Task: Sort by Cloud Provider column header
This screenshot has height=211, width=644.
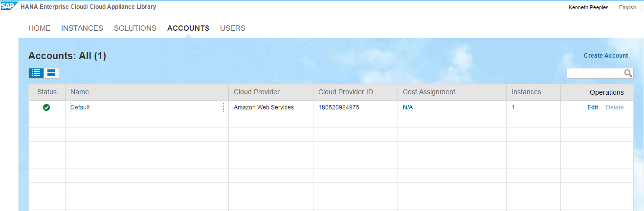Action: click(x=271, y=92)
